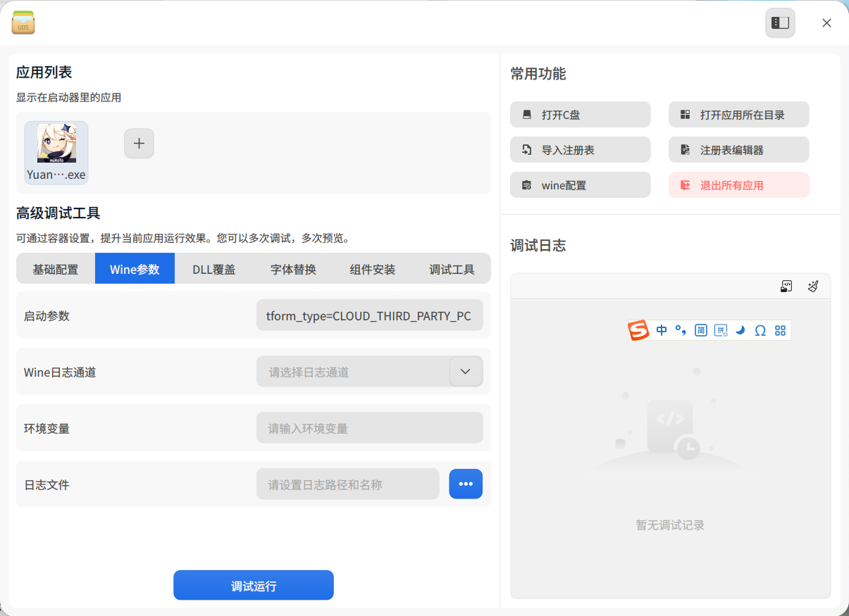Browse log file with ellipsis button

pyautogui.click(x=466, y=484)
